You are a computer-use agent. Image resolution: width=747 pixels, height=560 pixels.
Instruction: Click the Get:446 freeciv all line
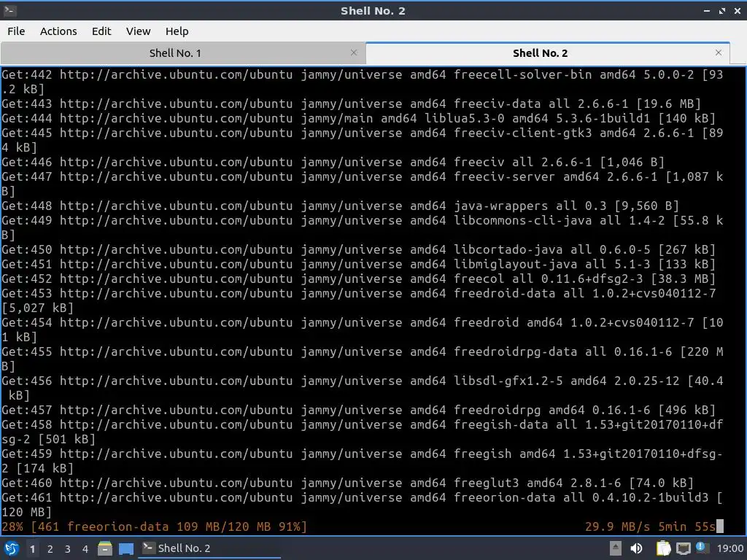point(333,162)
